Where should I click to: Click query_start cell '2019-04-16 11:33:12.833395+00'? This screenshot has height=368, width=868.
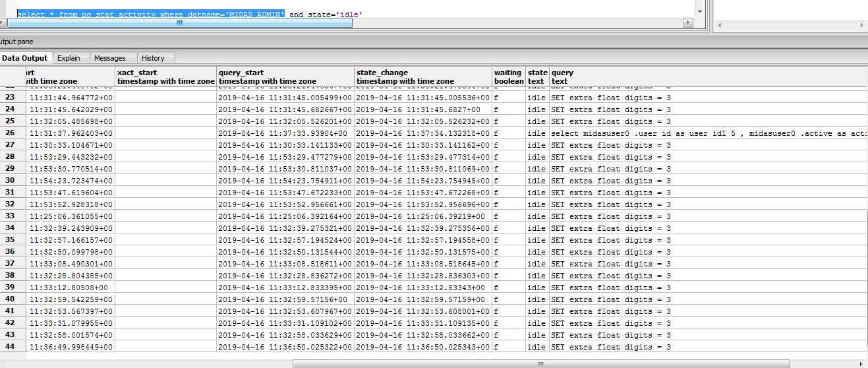click(x=285, y=287)
